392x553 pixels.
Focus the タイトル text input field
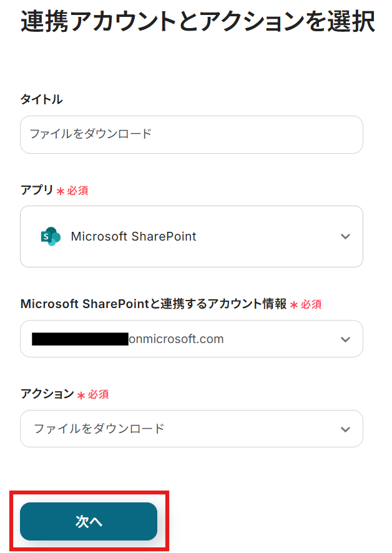tap(191, 134)
